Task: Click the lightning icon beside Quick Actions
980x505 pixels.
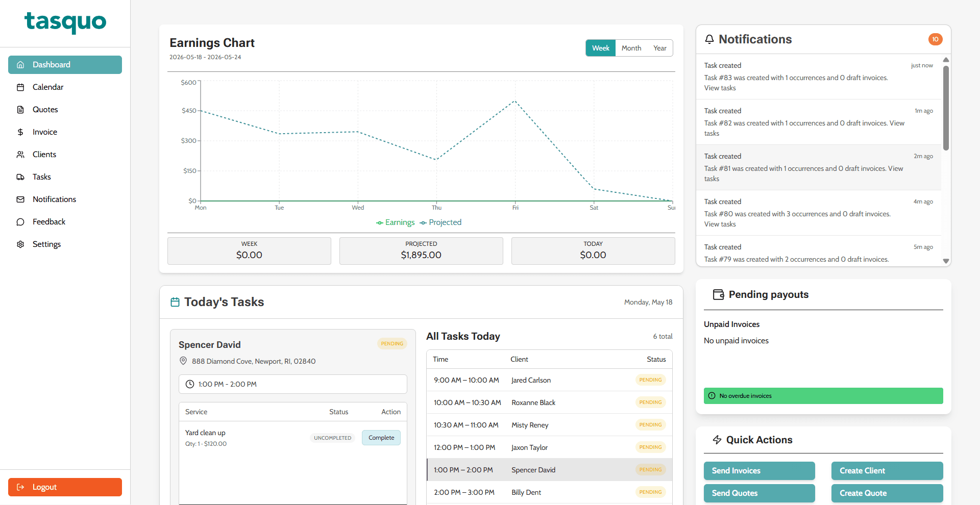Action: pos(717,440)
